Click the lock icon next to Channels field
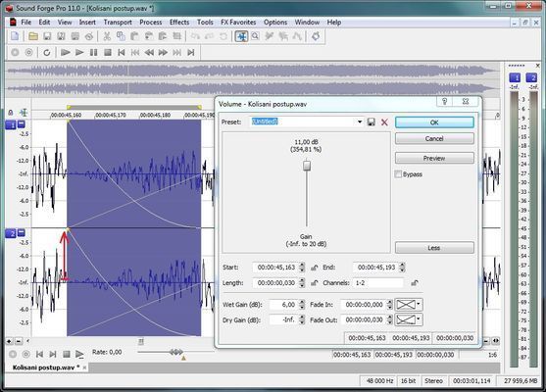The width and height of the screenshot is (546, 392). point(415,283)
